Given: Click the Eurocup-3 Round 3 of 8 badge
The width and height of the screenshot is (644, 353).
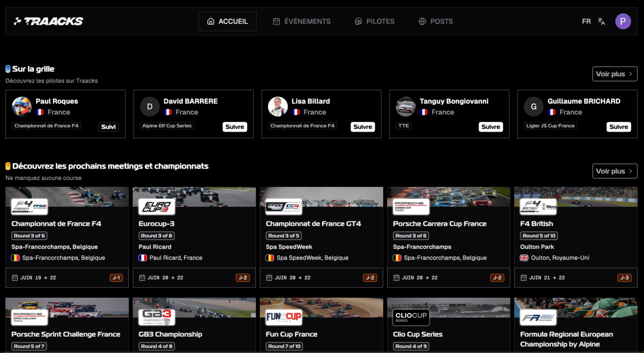Looking at the screenshot, I should (x=157, y=236).
